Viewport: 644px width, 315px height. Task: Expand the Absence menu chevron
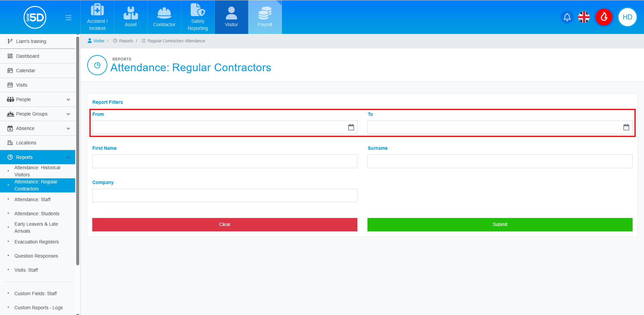[68, 129]
